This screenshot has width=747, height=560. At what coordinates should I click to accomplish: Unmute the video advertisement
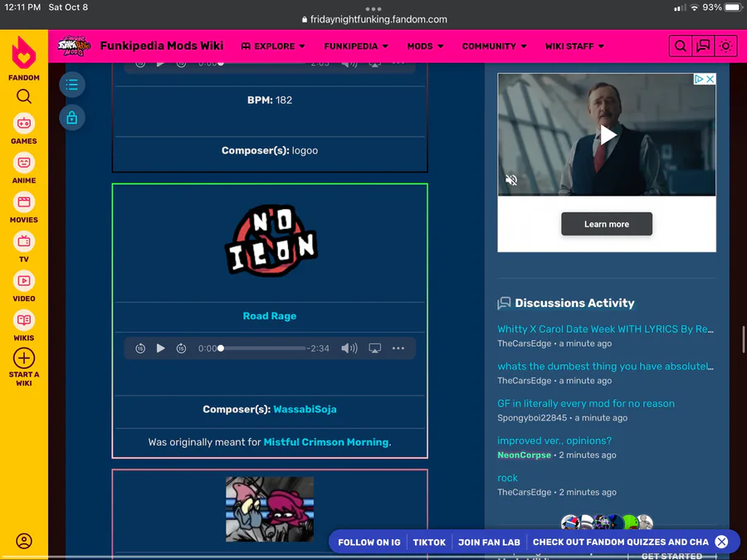click(x=511, y=180)
